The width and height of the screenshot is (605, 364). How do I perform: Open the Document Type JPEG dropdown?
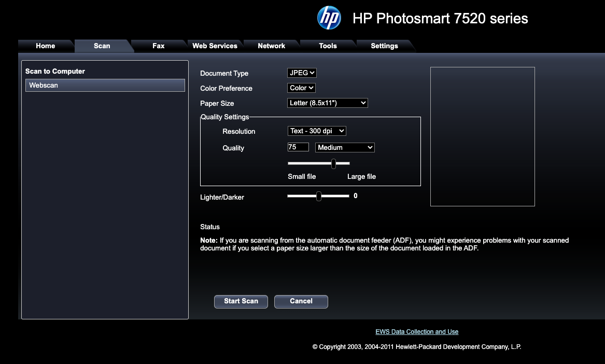click(x=302, y=73)
